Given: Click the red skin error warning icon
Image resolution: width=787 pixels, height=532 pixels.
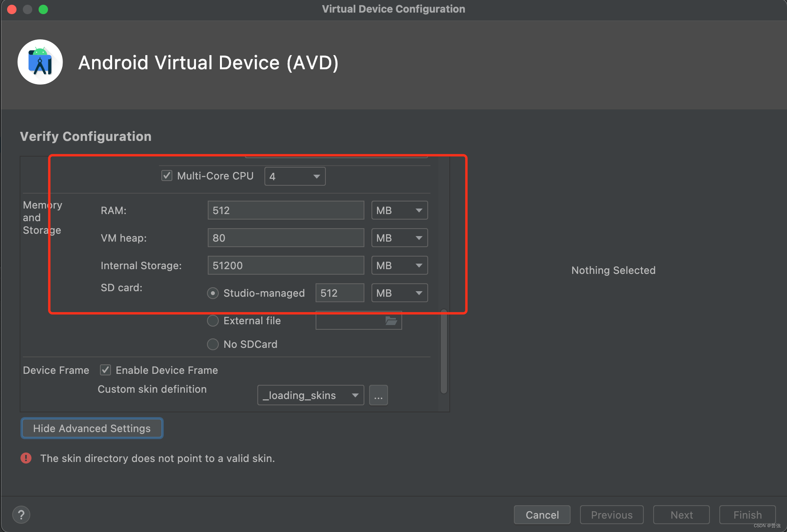Looking at the screenshot, I should [26, 458].
